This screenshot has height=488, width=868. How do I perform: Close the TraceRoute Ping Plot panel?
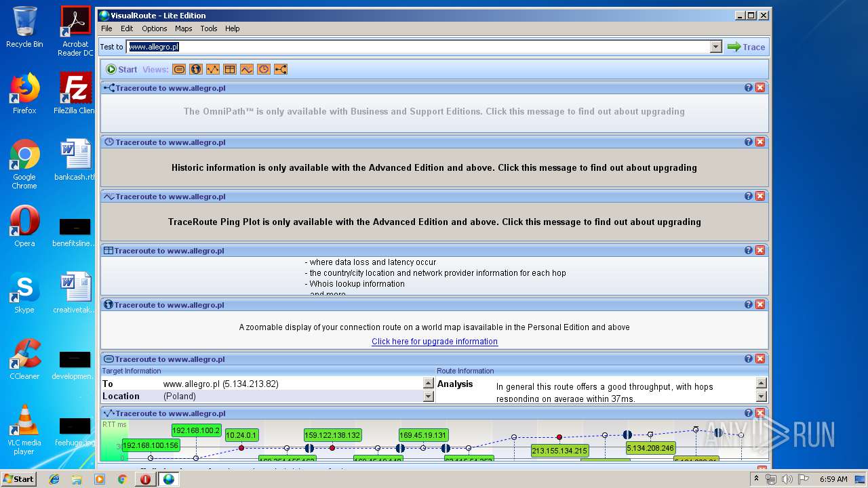[760, 196]
